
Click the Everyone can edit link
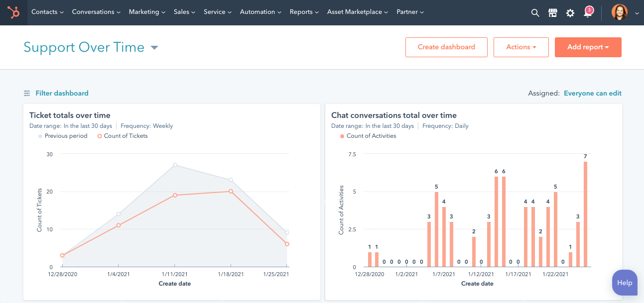tap(592, 93)
